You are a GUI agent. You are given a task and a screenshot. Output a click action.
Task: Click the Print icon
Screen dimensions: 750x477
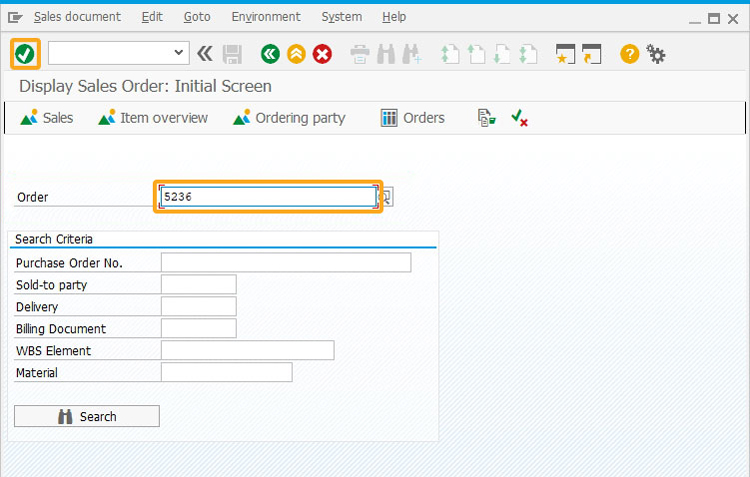click(360, 54)
